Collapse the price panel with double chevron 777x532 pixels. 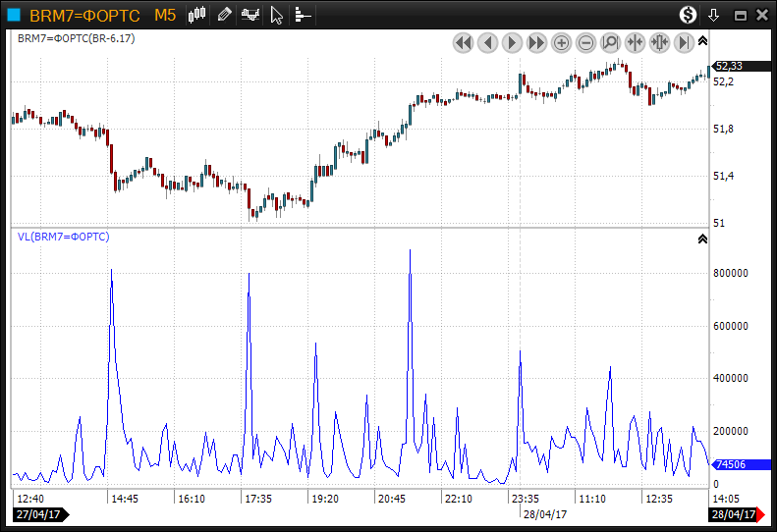[x=702, y=41]
